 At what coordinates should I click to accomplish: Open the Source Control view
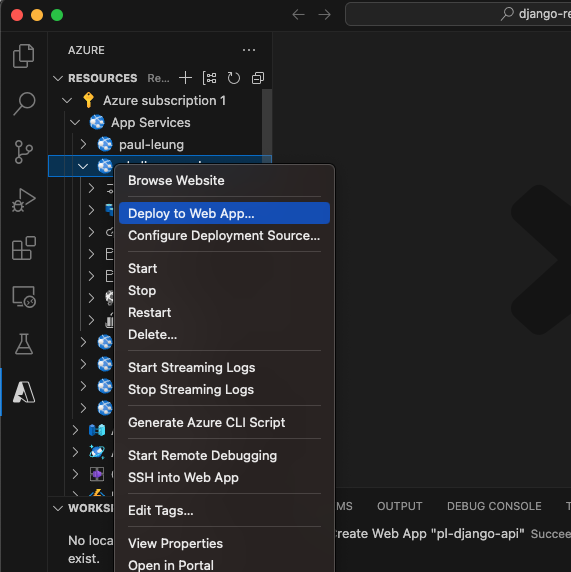pos(24,152)
